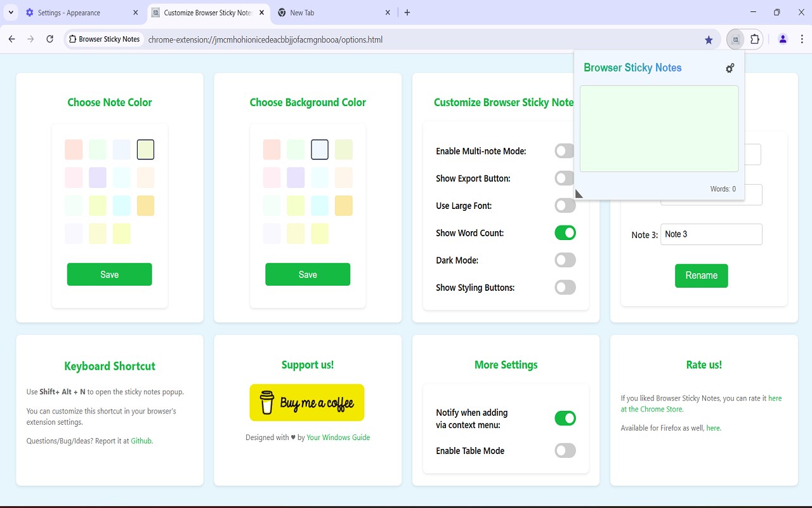Click the 'More Settings' heading
812x508 pixels.
tap(506, 365)
